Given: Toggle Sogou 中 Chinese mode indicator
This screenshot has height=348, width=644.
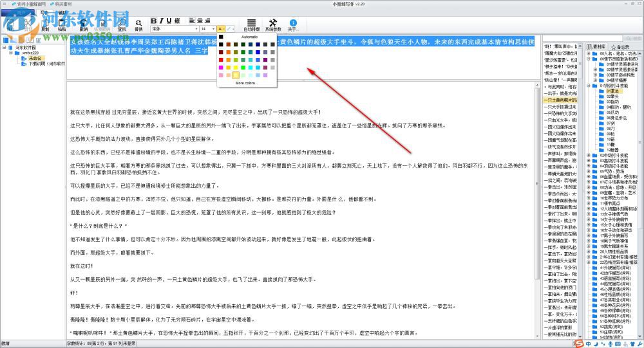Looking at the screenshot, I should pyautogui.click(x=589, y=344).
